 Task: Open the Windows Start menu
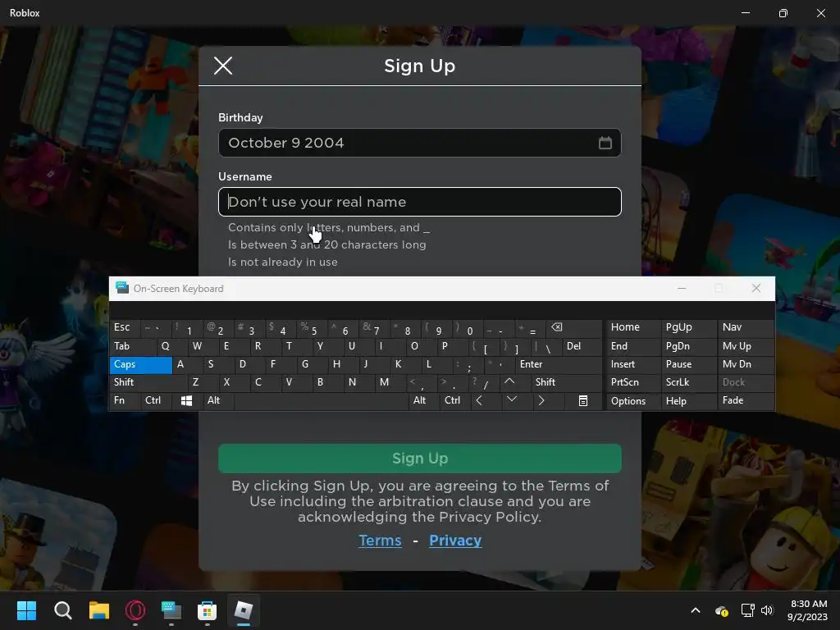(26, 610)
